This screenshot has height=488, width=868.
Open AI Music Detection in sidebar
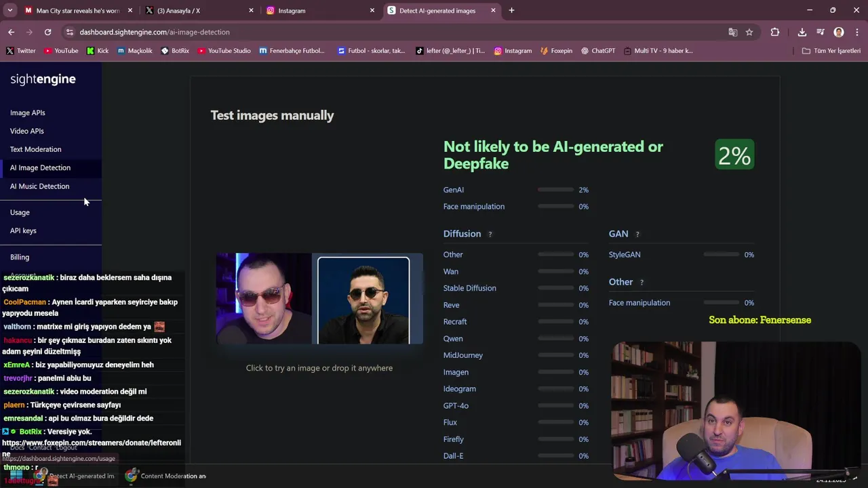tap(39, 186)
